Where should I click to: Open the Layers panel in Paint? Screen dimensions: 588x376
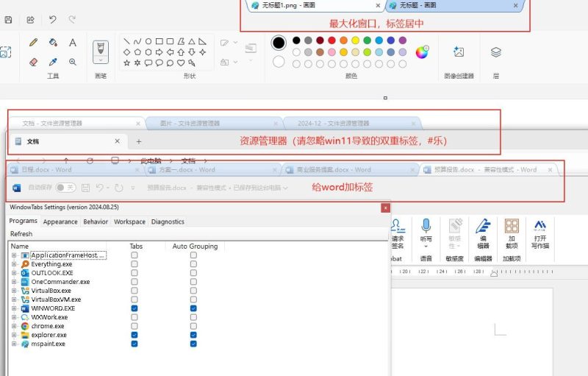pos(495,52)
